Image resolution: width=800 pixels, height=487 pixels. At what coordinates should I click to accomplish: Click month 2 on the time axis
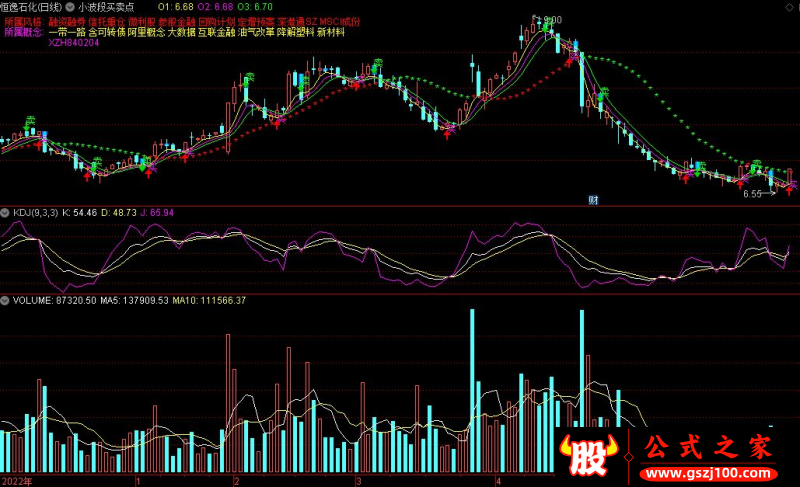point(236,481)
